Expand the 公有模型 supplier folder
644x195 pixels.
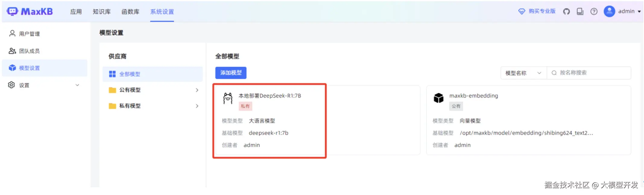pos(153,90)
